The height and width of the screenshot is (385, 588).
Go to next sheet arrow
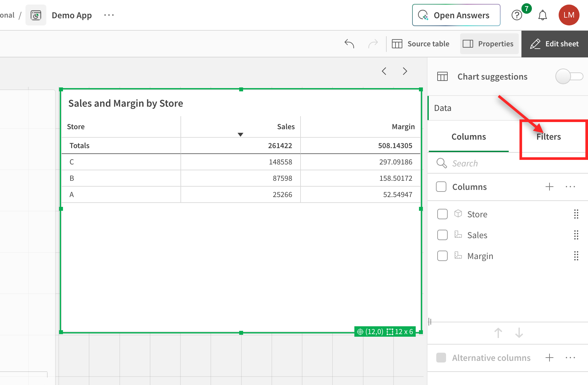tap(405, 71)
